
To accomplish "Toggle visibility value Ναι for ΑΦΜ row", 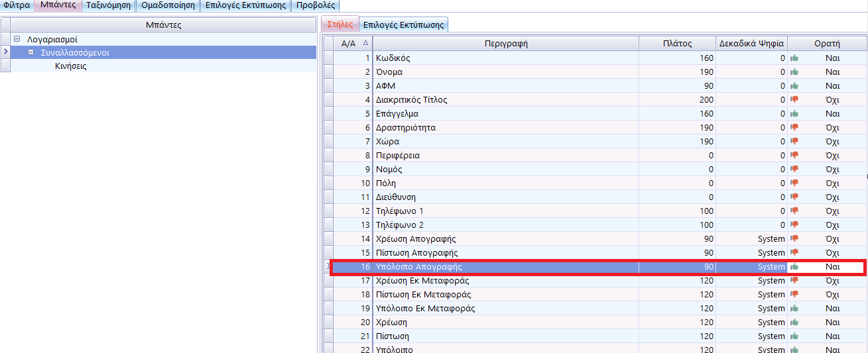I will (832, 86).
